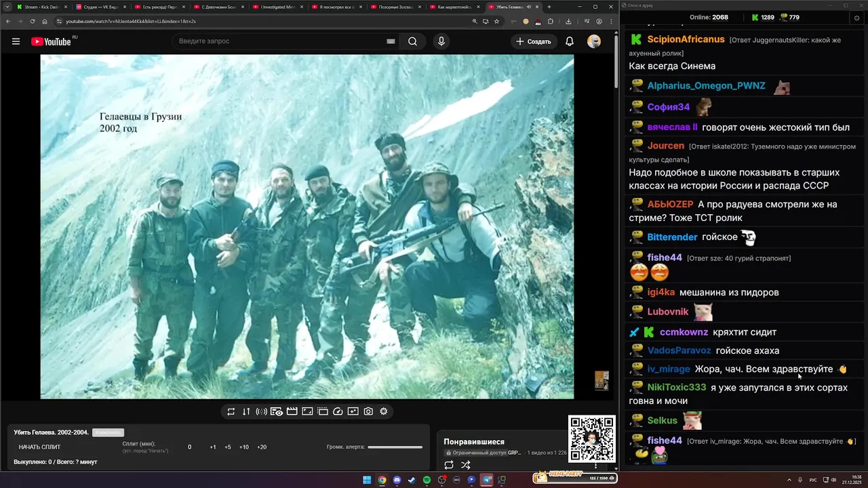This screenshot has height=488, width=868.
Task: Open the on-screen keyboard in search box
Action: [391, 41]
